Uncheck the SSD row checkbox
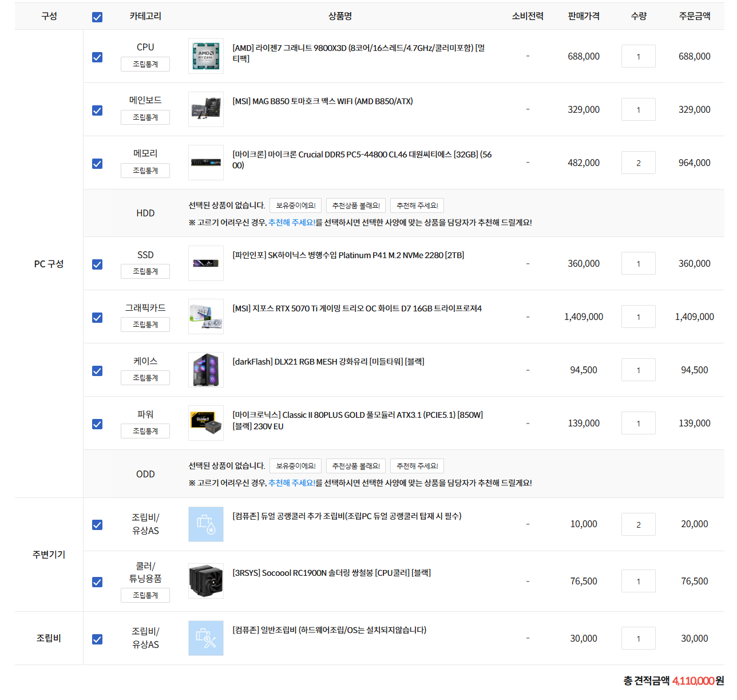Screen dimensions: 737x700 click(x=97, y=264)
